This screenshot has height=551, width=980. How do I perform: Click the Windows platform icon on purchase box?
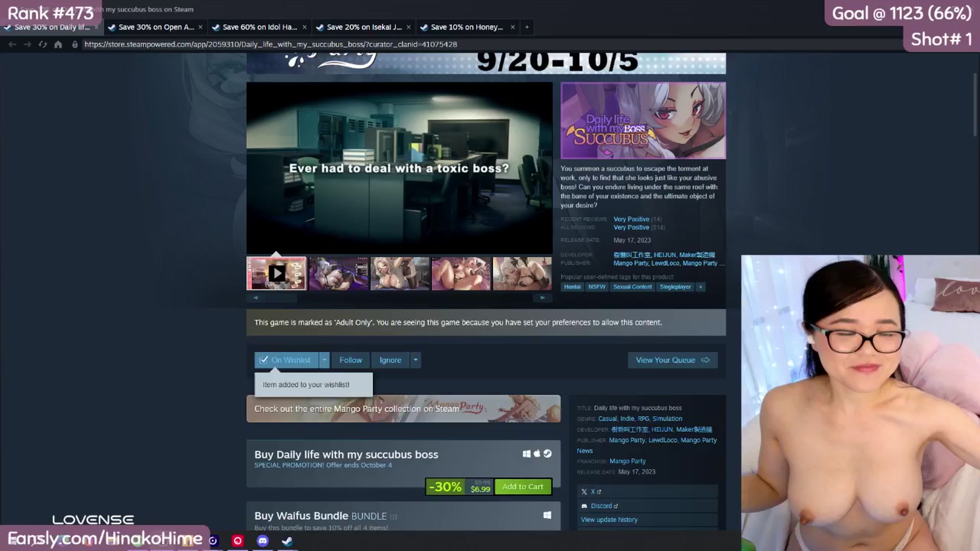coord(527,454)
